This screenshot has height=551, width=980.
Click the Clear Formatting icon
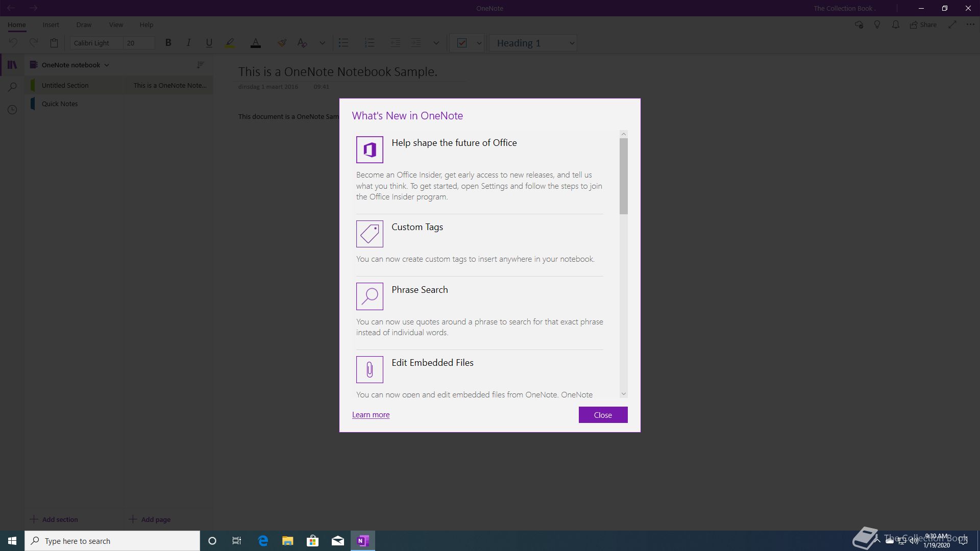coord(302,43)
